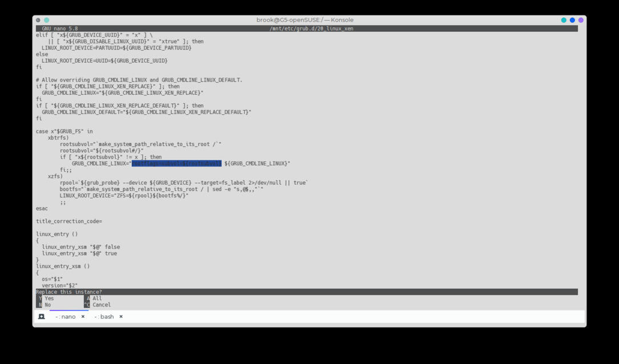Choose No in the replace prompt
Viewport: 619px width, 364px height.
[x=48, y=305]
